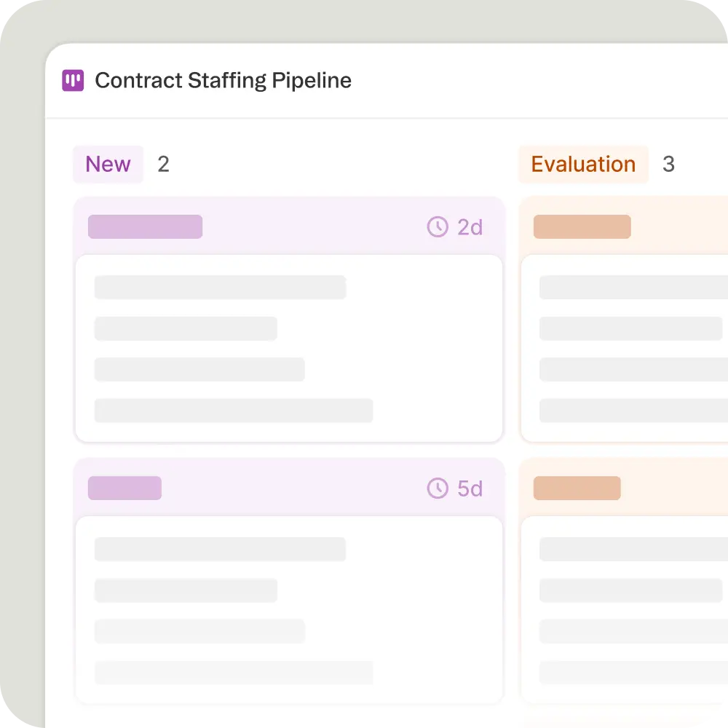The height and width of the screenshot is (728, 728).
Task: Click the count 3 beside Evaluation
Action: pos(668,165)
